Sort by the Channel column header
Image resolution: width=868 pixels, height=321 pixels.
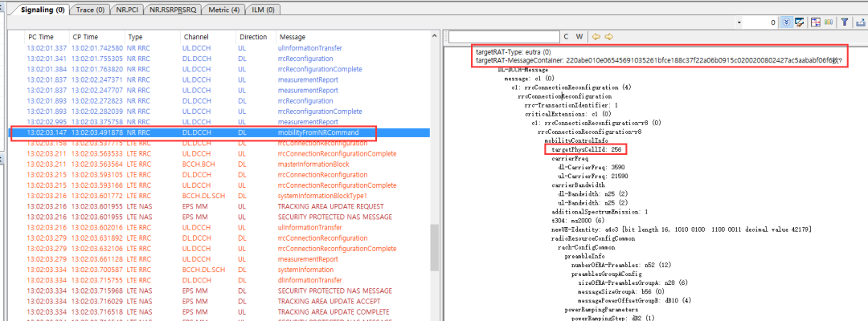coord(208,37)
